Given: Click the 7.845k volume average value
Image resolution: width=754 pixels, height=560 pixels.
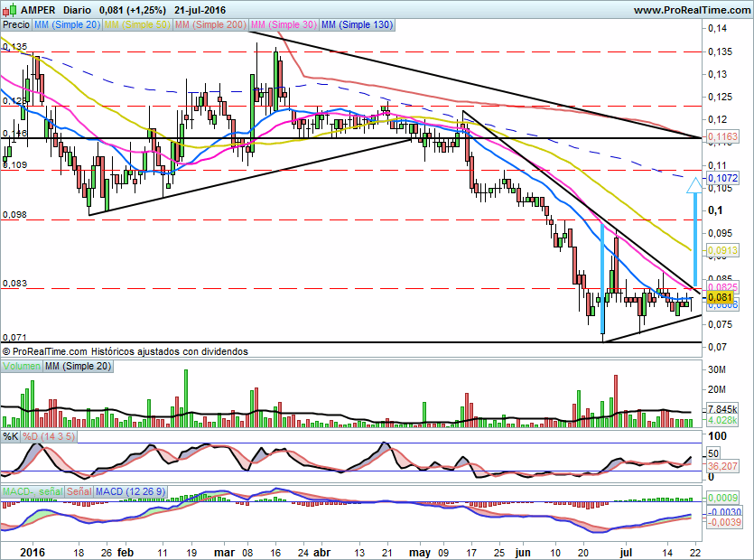Looking at the screenshot, I should point(722,409).
